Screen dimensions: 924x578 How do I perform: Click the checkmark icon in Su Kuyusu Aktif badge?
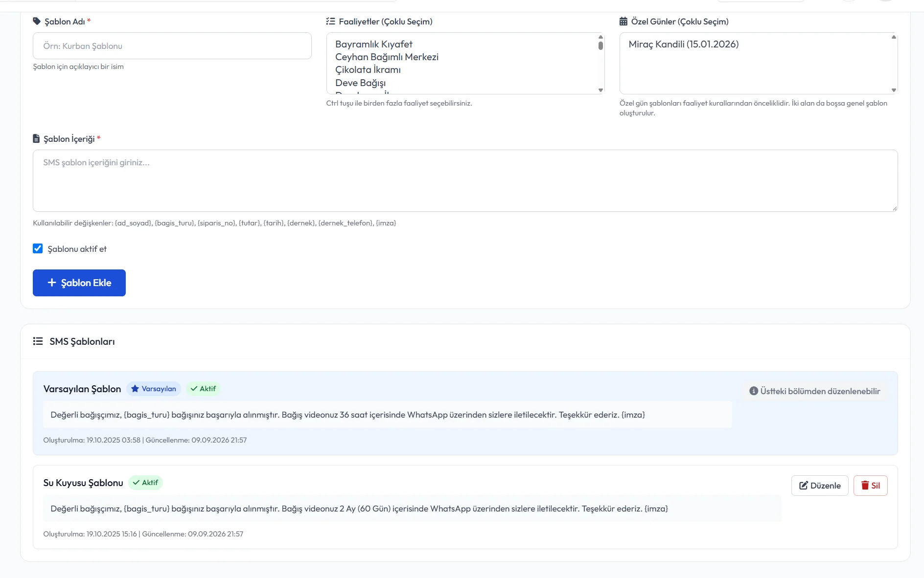[x=136, y=483]
